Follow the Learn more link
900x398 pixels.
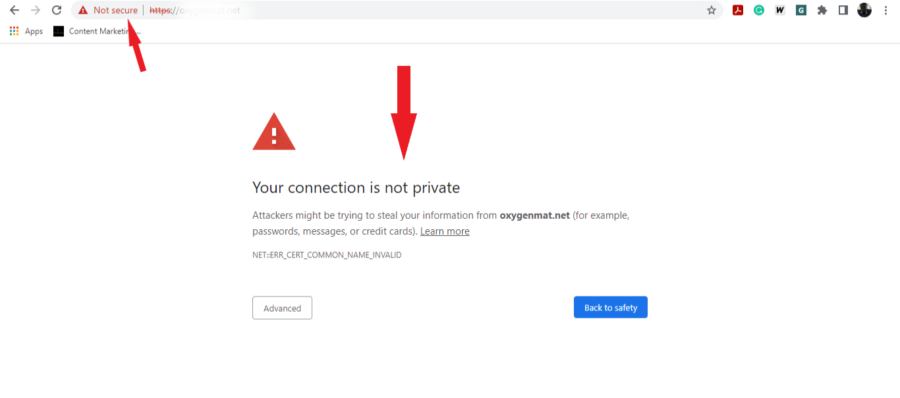point(445,231)
